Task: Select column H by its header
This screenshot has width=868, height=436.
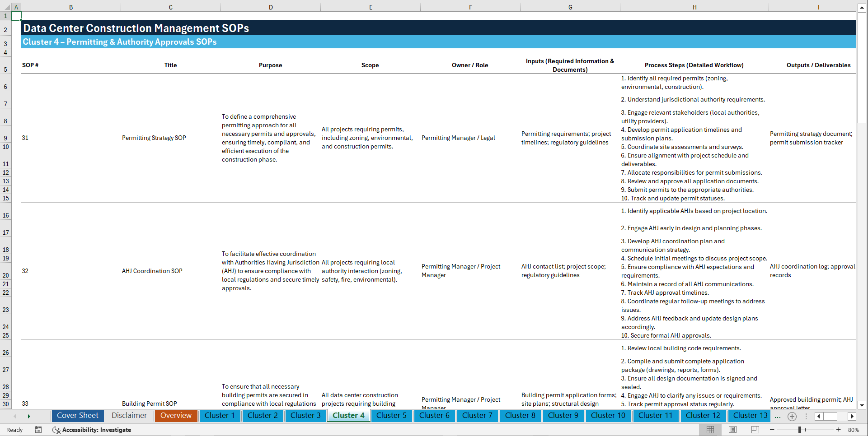Action: tap(694, 7)
